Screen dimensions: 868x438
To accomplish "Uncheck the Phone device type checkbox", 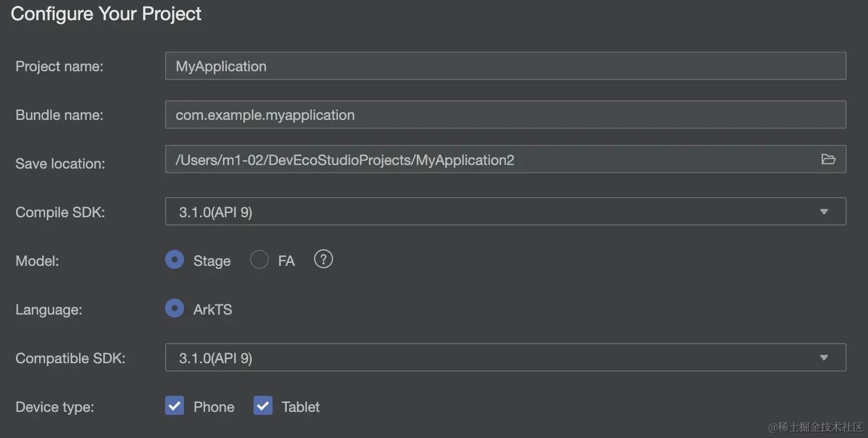I will tap(175, 406).
